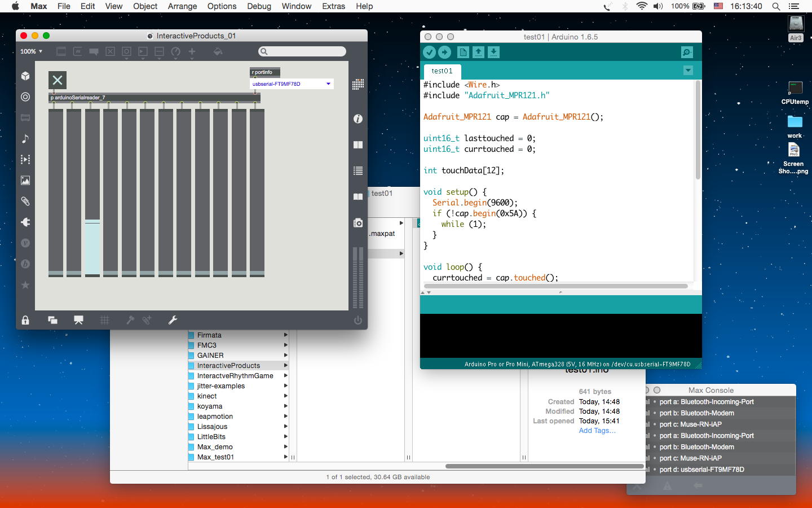Click the Arduino New sketch icon
The width and height of the screenshot is (812, 508).
463,52
